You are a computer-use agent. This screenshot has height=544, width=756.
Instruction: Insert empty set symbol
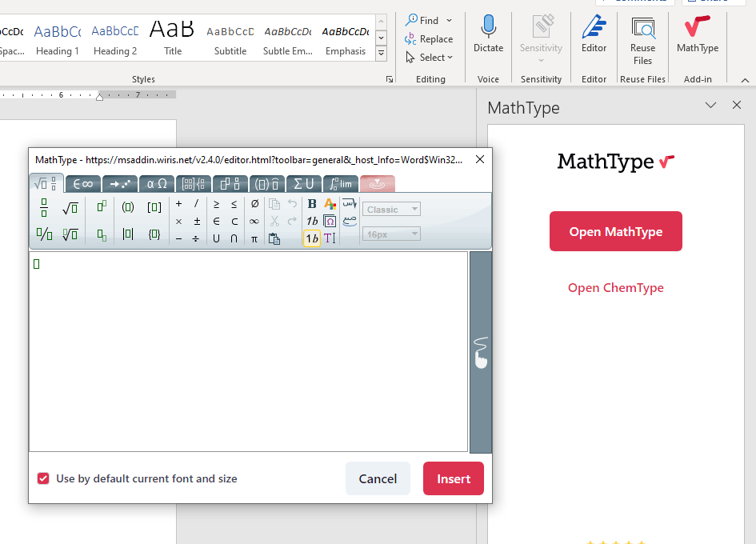click(x=254, y=204)
